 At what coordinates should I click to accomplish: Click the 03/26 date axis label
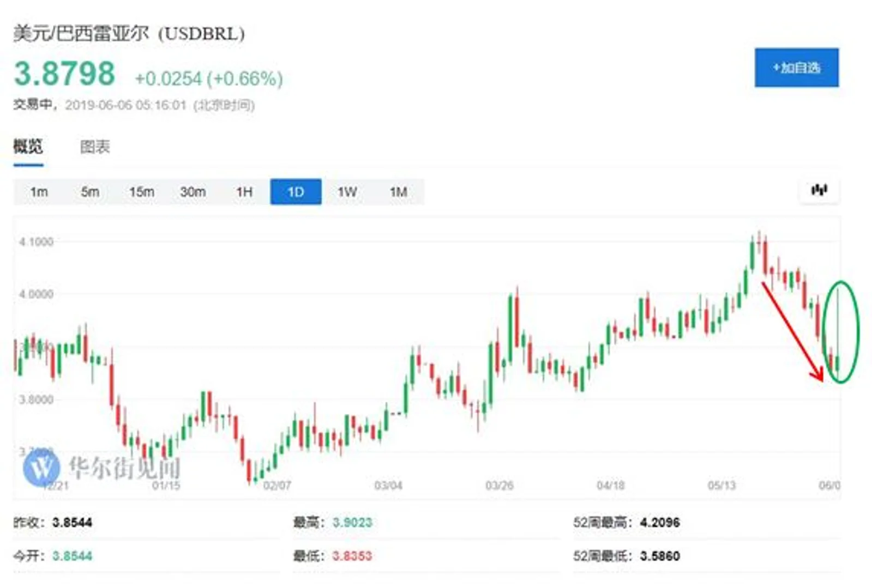click(500, 485)
